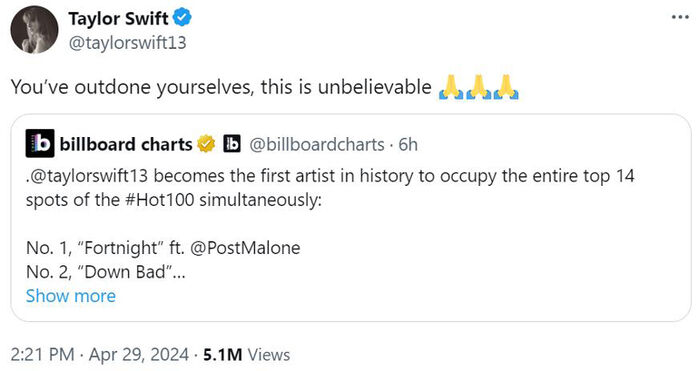698x371 pixels.
Task: Open the three-dot more options menu
Action: click(680, 18)
